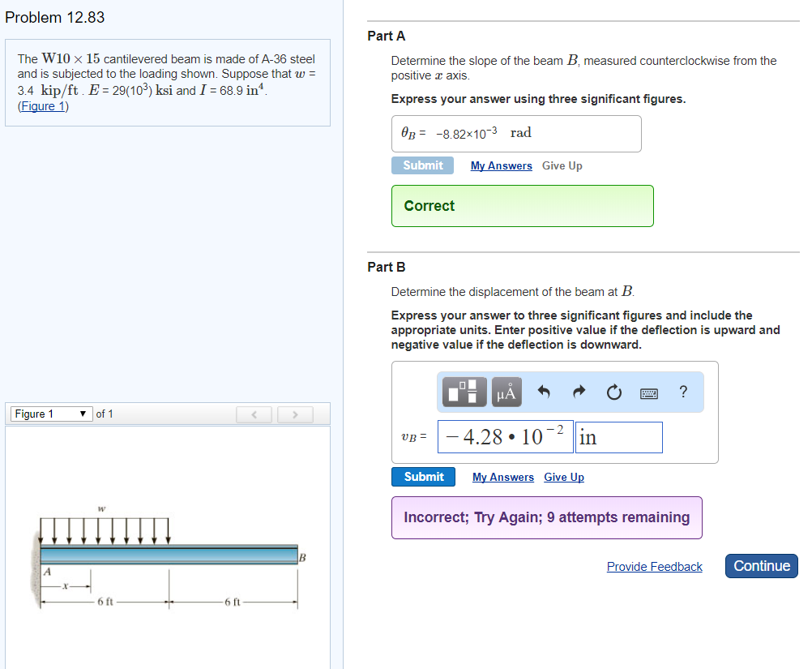The height and width of the screenshot is (669, 812).
Task: Click Give Up under Part A
Action: 562,165
